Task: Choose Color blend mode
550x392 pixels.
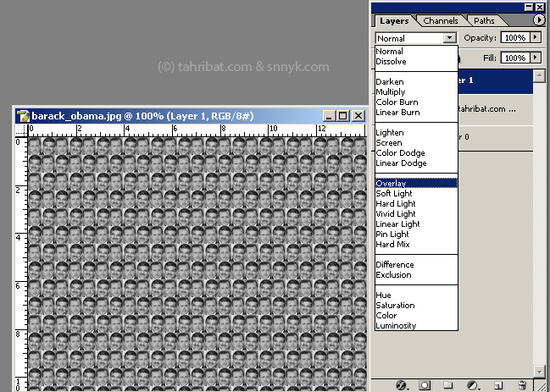Action: coord(416,315)
